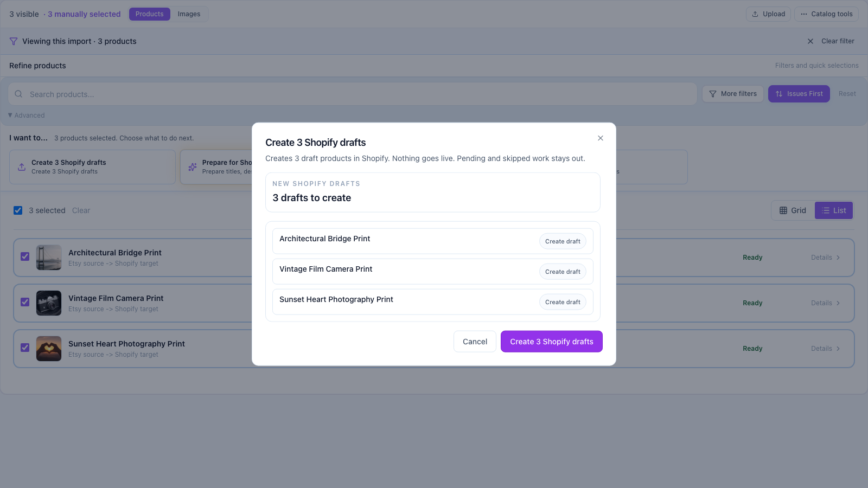The height and width of the screenshot is (488, 868).
Task: Close the Create Shopify drafts dialog
Action: pos(601,138)
